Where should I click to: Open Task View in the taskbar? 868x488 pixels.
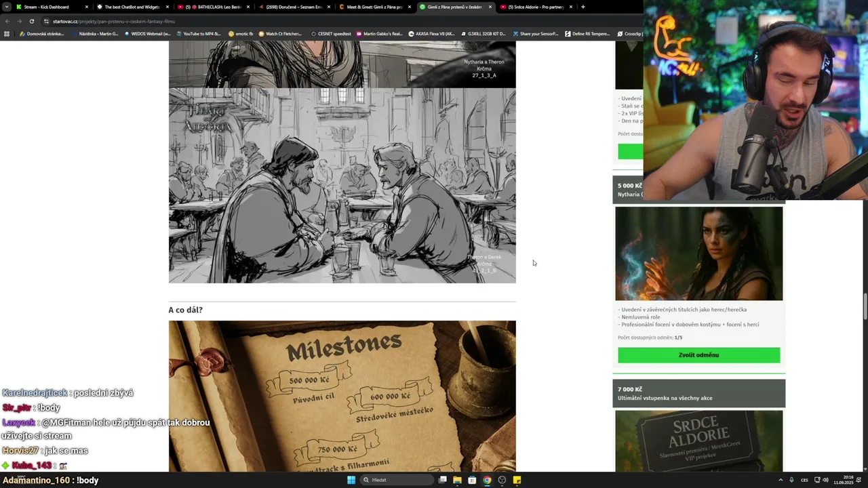click(x=443, y=480)
